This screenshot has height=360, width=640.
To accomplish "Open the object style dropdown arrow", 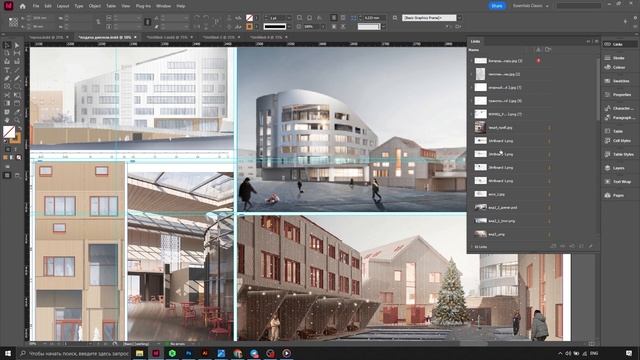I will [x=460, y=18].
